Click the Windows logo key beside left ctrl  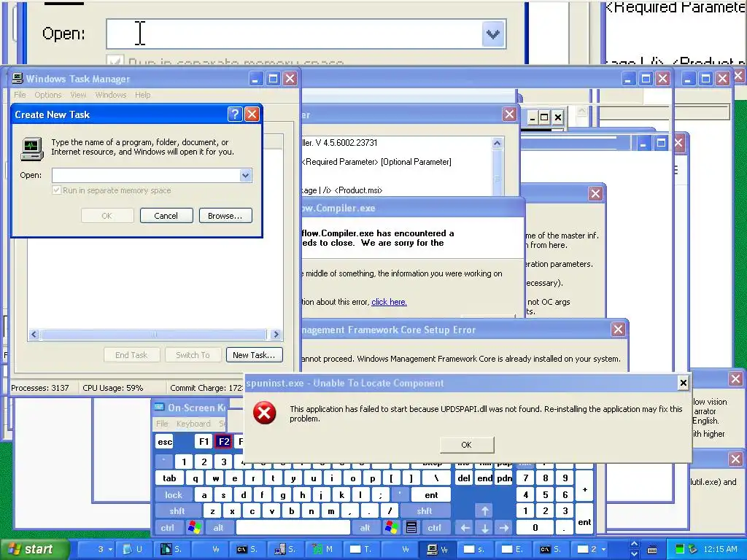pyautogui.click(x=194, y=528)
